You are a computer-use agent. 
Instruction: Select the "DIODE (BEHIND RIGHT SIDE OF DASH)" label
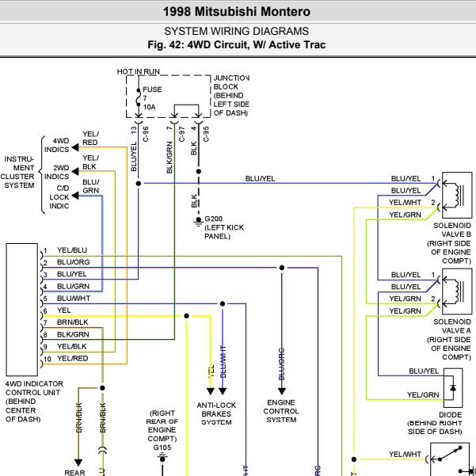(435, 423)
